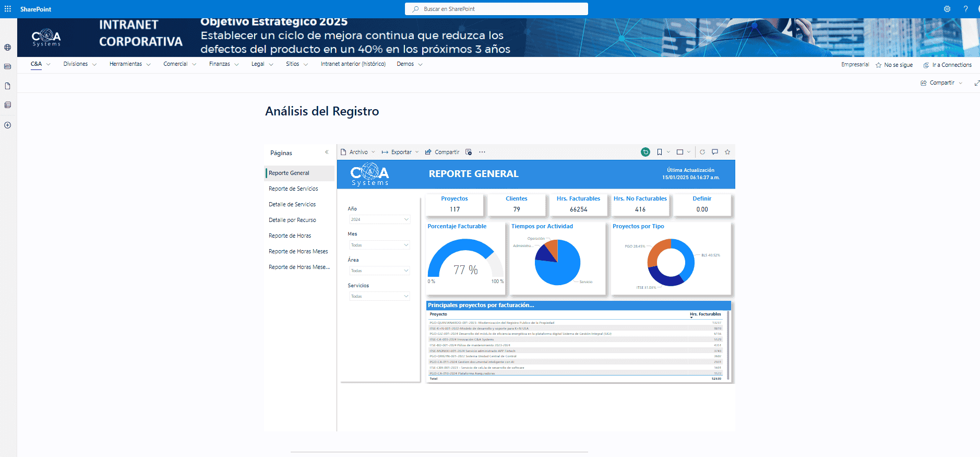Click the C&A Systems logo in banner

tap(46, 38)
